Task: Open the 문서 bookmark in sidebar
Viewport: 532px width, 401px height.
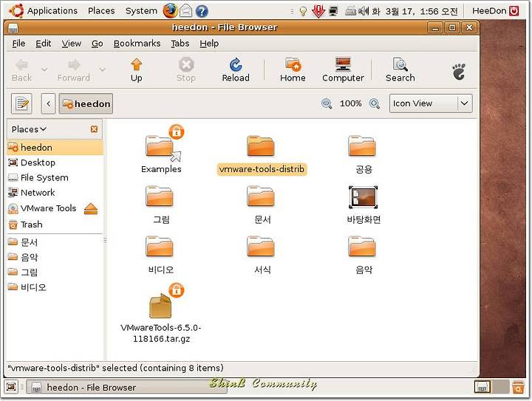Action: [x=55, y=242]
